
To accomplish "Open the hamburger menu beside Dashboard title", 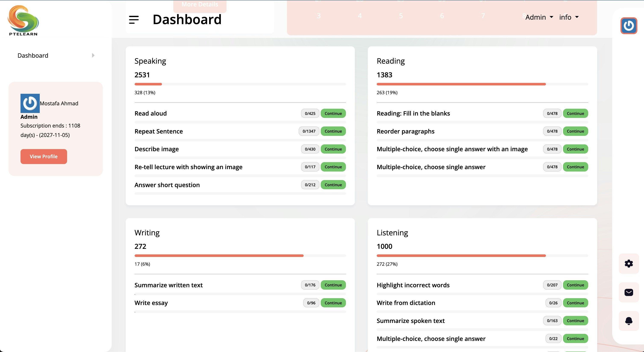I will coord(134,20).
